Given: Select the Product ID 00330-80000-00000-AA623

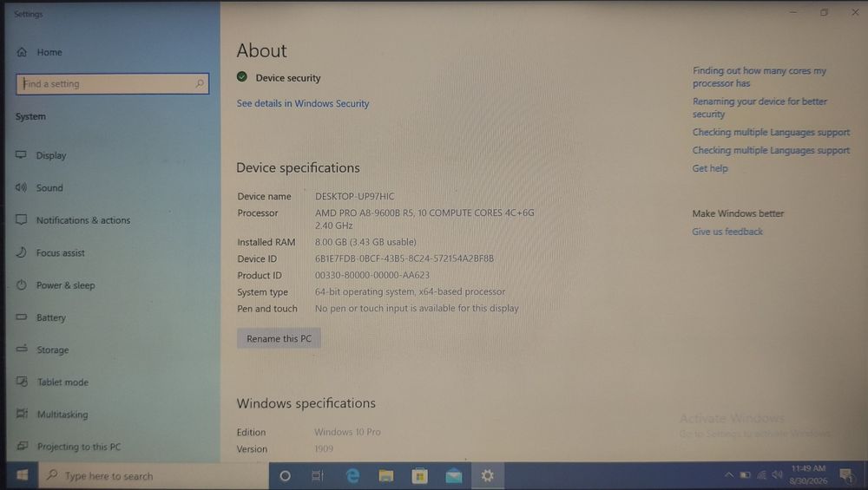Looking at the screenshot, I should coord(372,275).
